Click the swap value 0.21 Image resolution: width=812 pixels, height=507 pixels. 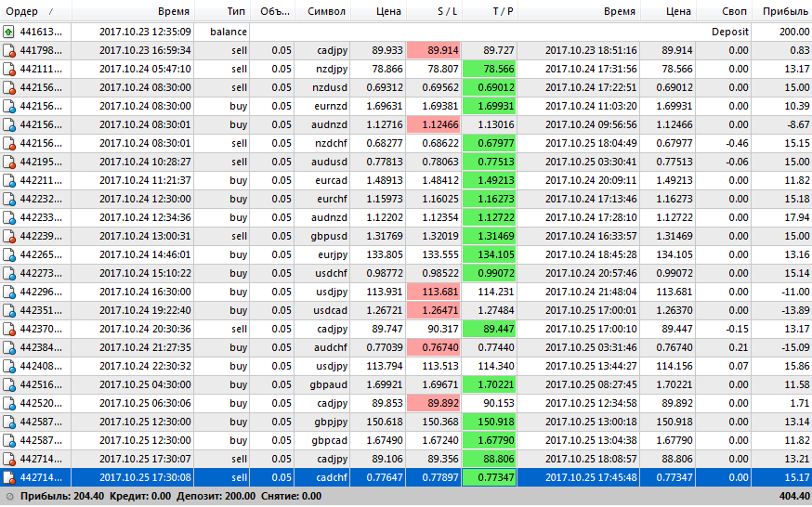[x=739, y=348]
